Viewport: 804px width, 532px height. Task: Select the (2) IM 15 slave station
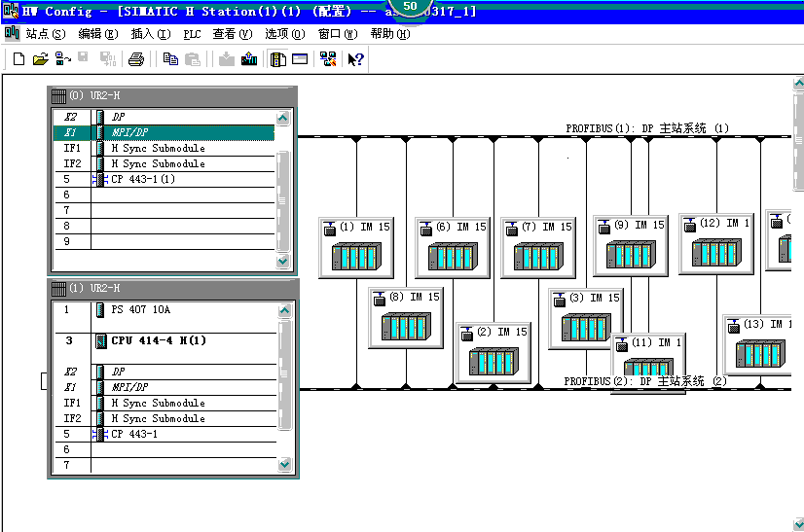(493, 353)
